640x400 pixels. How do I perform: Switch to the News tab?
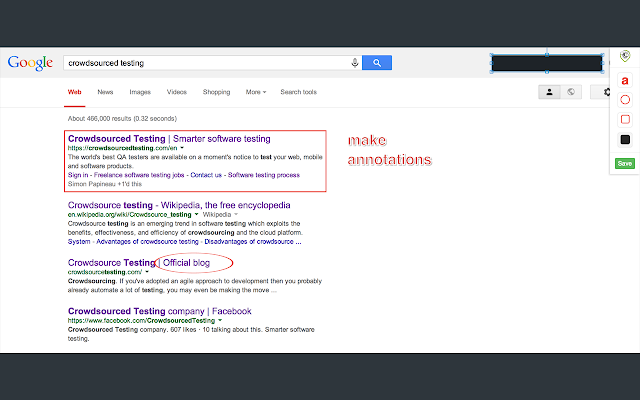[x=105, y=92]
